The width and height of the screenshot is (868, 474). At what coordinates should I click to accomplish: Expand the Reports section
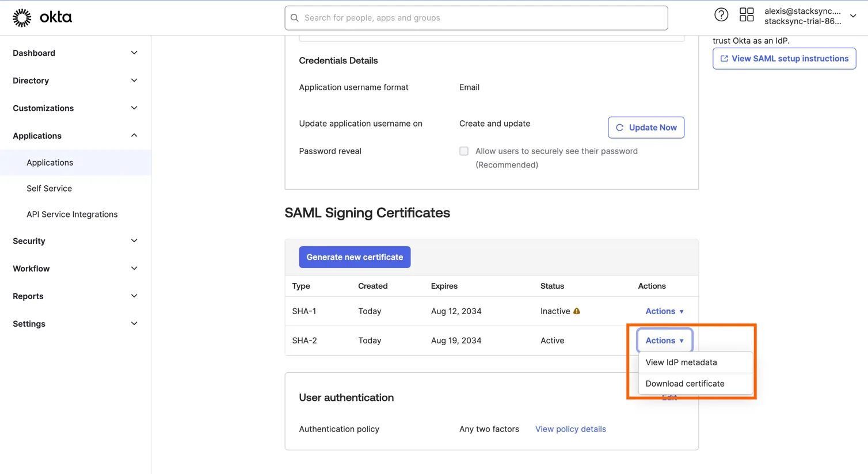pos(75,296)
